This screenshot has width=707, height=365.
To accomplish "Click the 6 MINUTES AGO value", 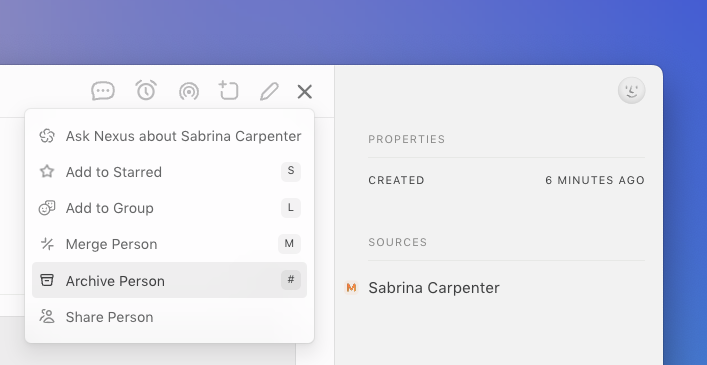I will click(x=595, y=180).
